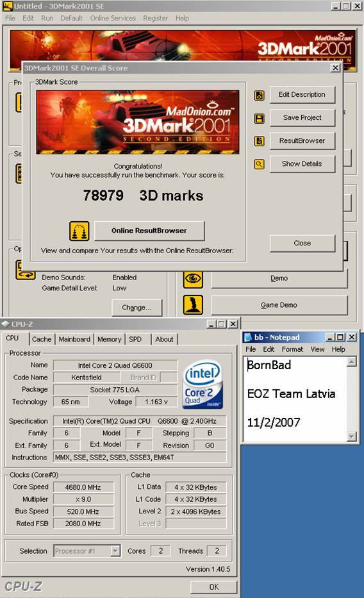Switch to the Cache tab in CPU-Z

[x=42, y=339]
